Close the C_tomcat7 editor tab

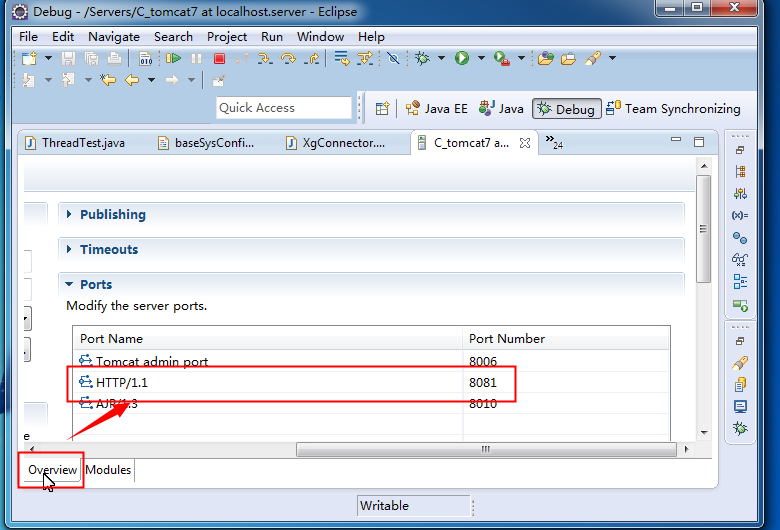point(525,143)
